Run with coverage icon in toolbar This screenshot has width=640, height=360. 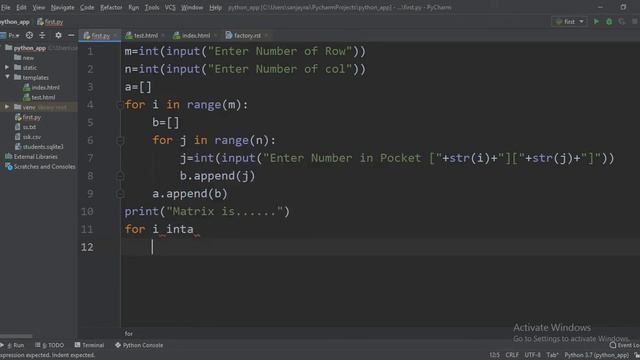pos(622,22)
